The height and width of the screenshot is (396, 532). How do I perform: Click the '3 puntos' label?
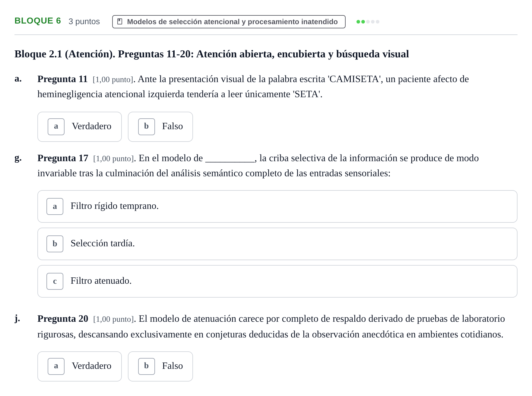(x=84, y=21)
